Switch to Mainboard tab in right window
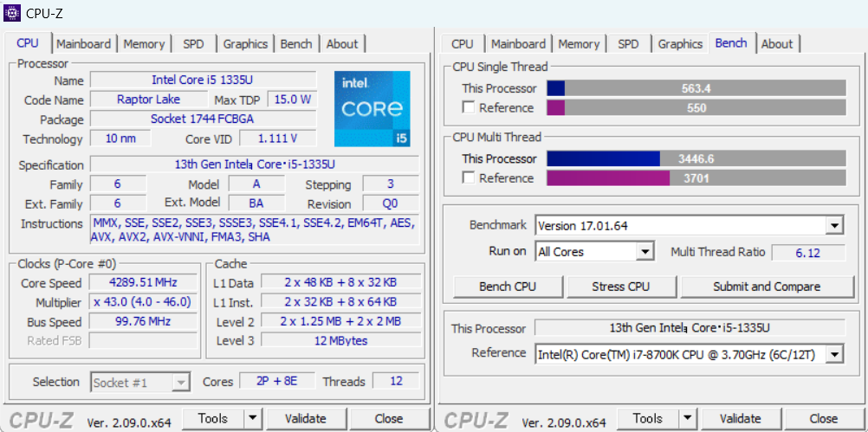868x432 pixels. (519, 44)
